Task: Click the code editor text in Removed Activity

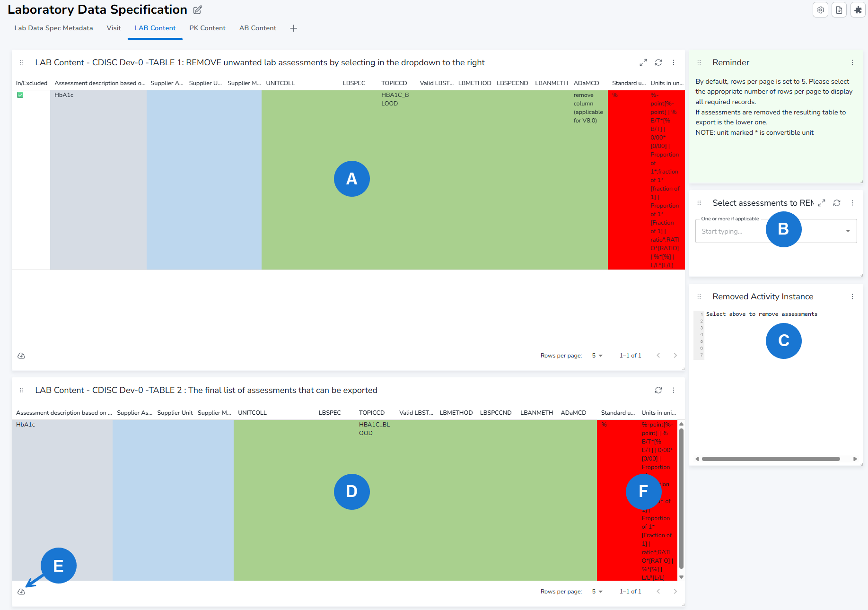Action: [762, 314]
